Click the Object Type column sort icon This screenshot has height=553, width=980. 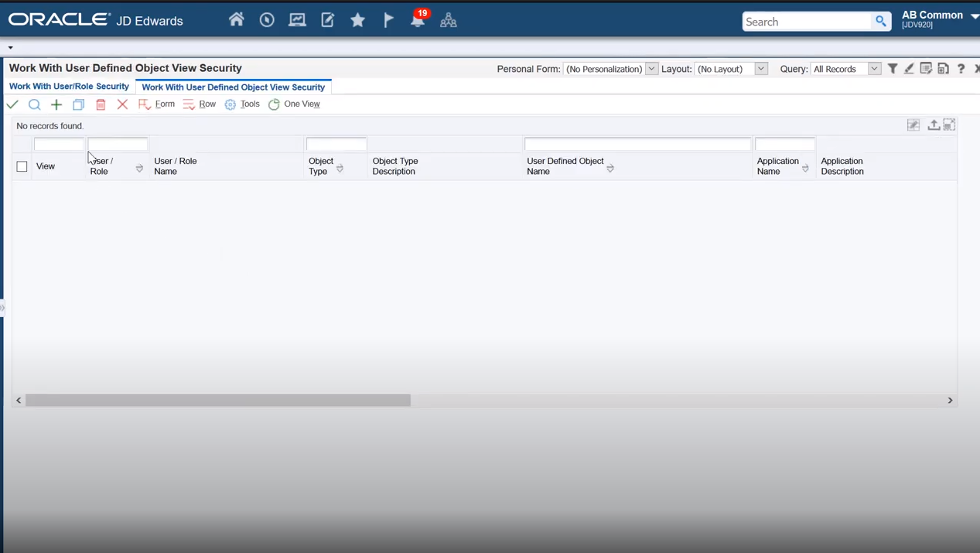click(340, 168)
